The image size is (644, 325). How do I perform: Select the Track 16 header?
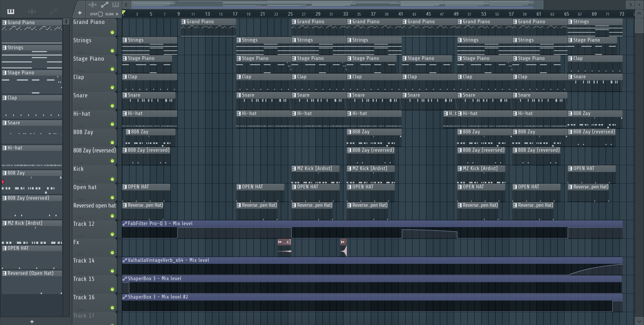click(x=95, y=303)
